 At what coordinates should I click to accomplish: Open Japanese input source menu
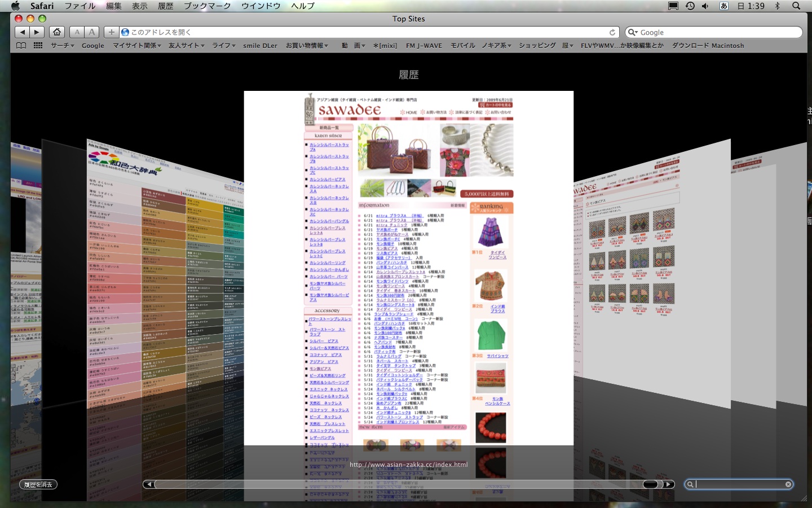(x=724, y=6)
